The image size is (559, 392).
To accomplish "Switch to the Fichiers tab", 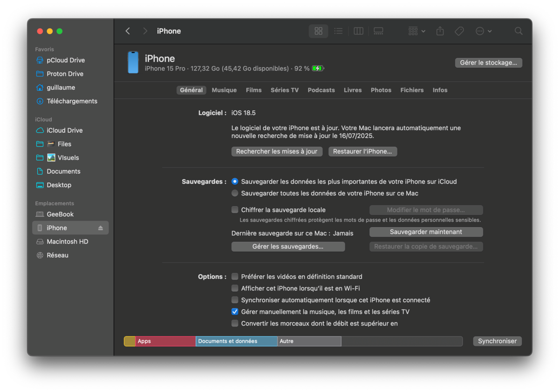I will (412, 90).
